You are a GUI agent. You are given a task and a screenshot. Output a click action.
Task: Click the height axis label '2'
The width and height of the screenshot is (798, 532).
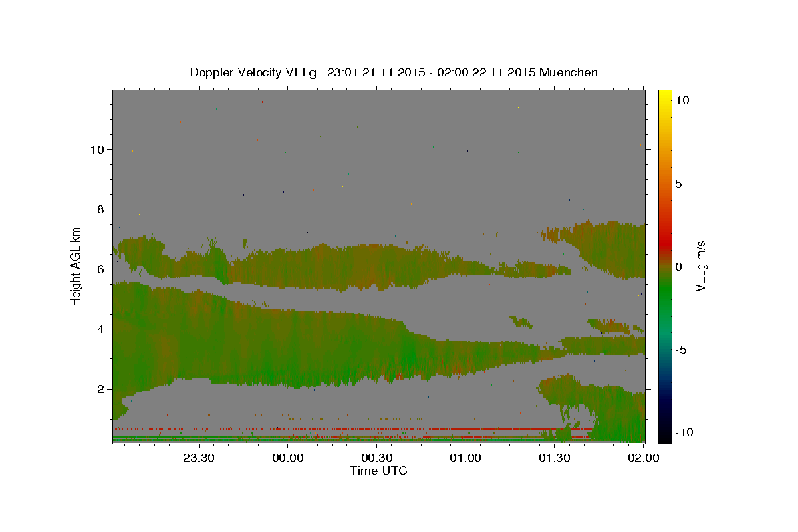click(x=100, y=389)
